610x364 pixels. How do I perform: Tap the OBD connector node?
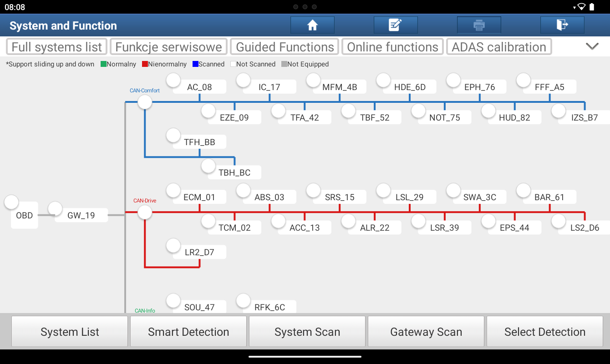click(24, 215)
